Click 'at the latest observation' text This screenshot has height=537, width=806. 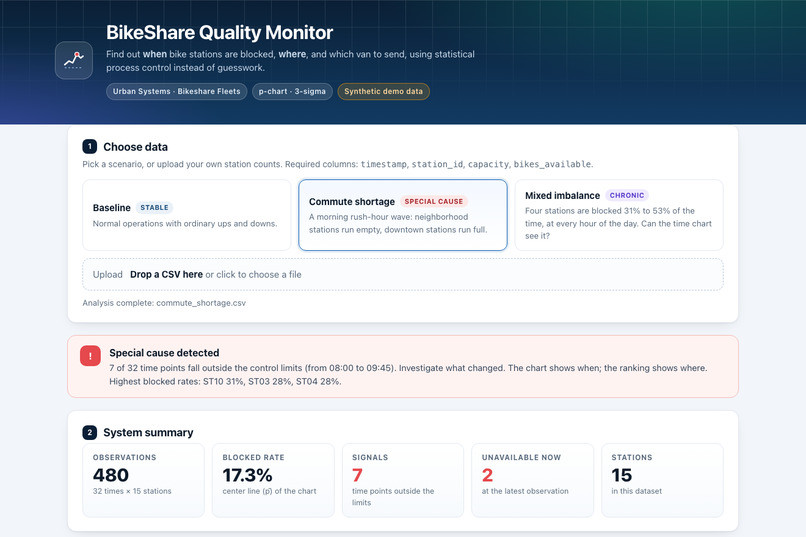525,491
